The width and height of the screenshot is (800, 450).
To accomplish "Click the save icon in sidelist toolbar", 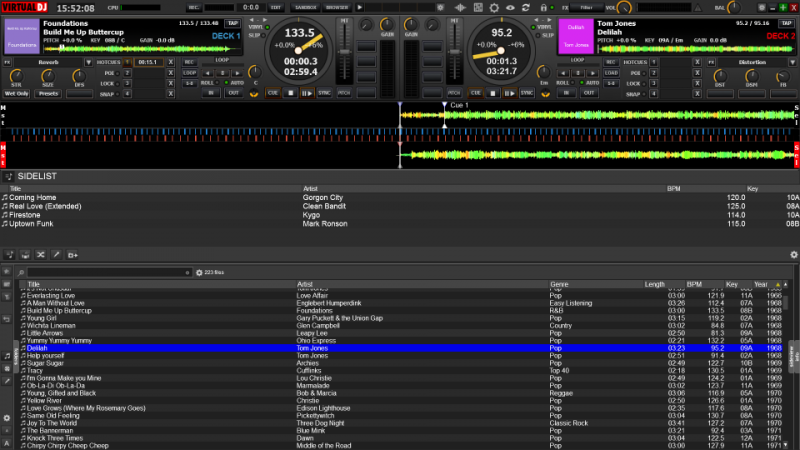I will coord(25,255).
